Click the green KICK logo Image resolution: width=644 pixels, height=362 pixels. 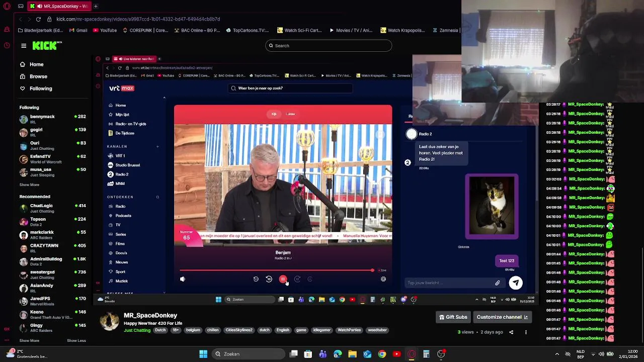47,46
